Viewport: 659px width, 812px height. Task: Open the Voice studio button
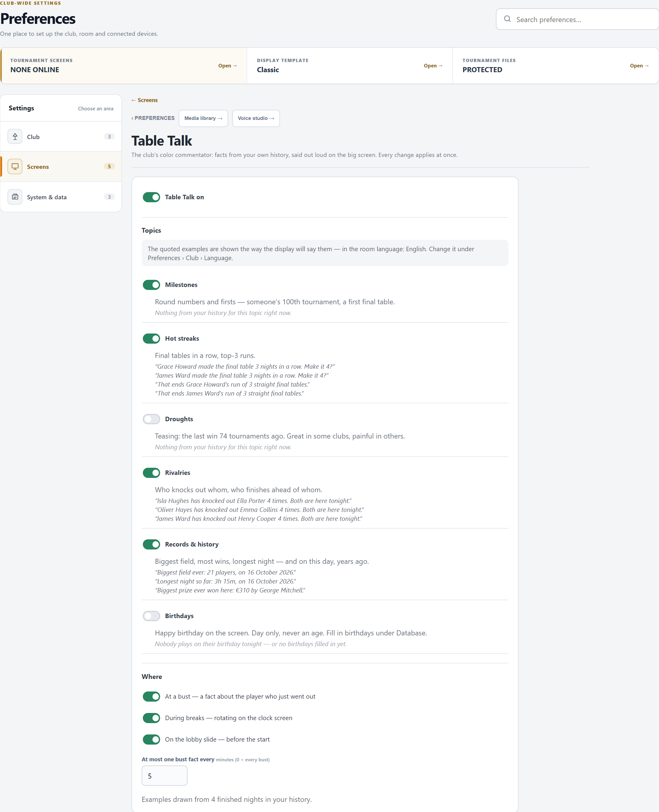256,118
